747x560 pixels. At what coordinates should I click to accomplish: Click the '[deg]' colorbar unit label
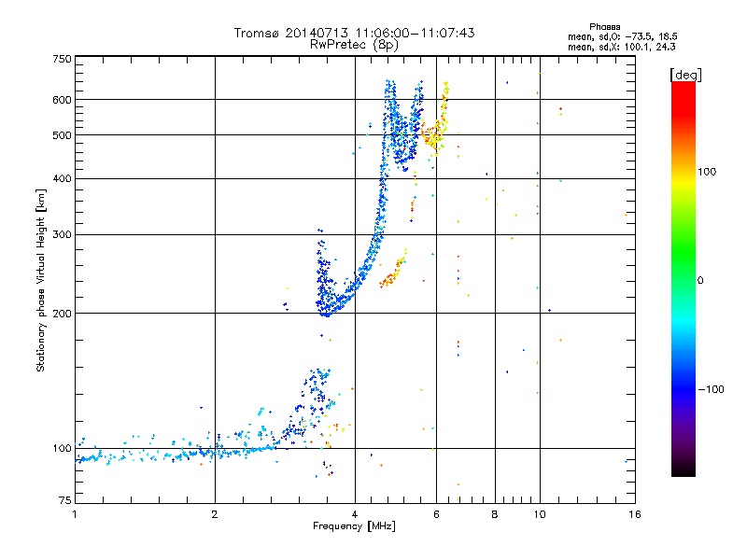click(x=685, y=75)
